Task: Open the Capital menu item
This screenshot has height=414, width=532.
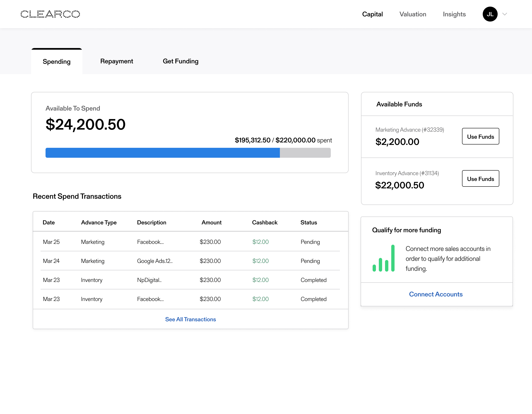Action: tap(372, 14)
